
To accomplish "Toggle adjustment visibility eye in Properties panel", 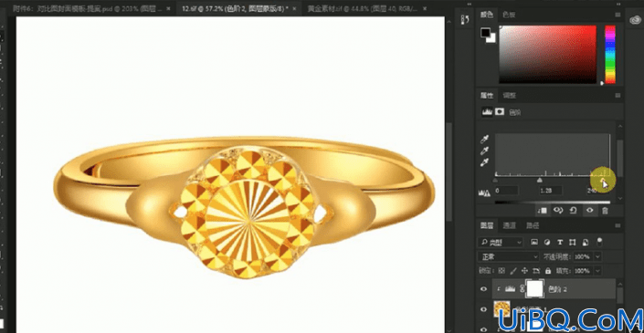I will click(589, 211).
